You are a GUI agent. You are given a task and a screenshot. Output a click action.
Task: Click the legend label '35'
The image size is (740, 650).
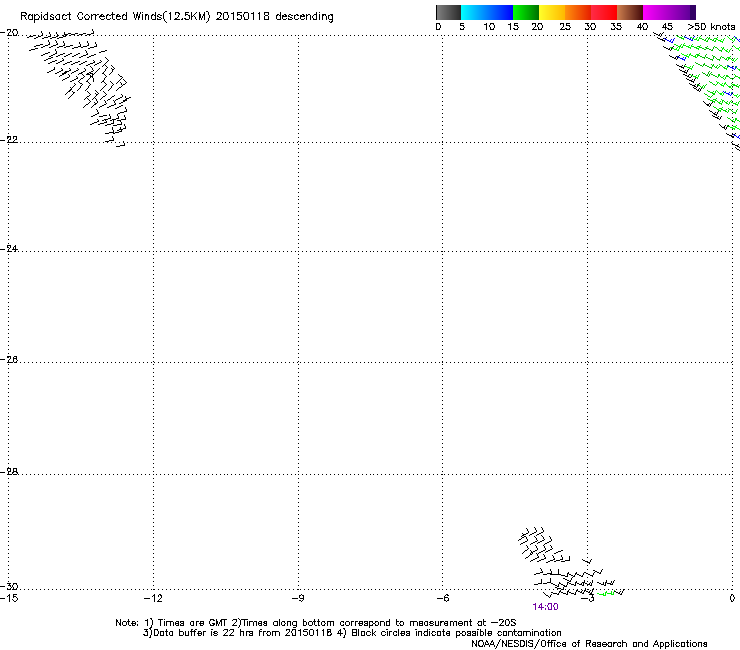616,27
